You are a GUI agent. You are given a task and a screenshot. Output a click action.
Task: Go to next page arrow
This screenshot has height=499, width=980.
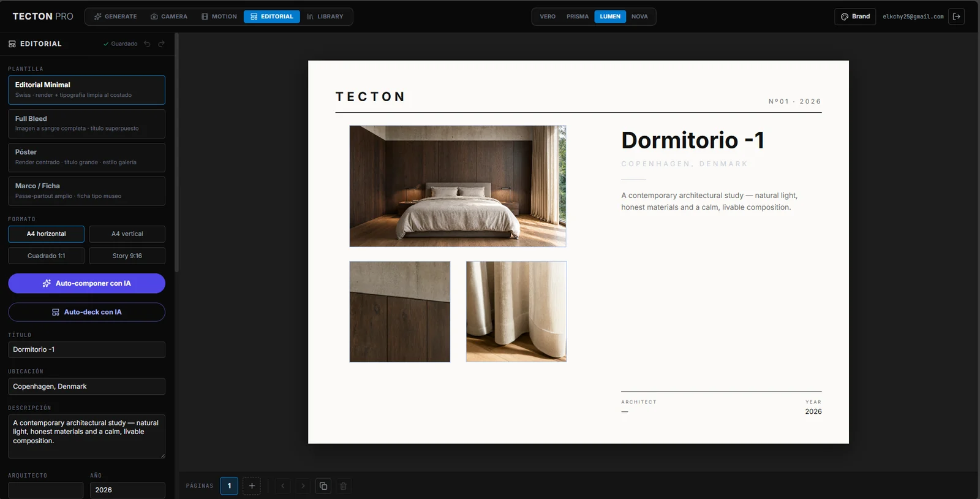click(x=303, y=486)
